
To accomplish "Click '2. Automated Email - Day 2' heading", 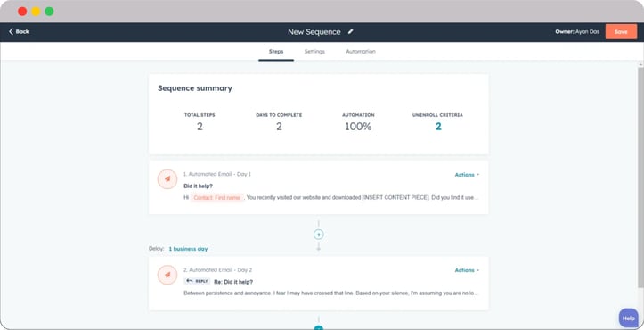I will [217, 270].
